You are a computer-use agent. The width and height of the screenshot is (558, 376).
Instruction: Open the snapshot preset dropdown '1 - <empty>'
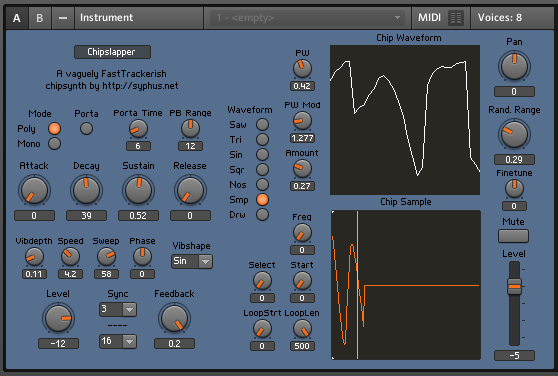point(307,18)
